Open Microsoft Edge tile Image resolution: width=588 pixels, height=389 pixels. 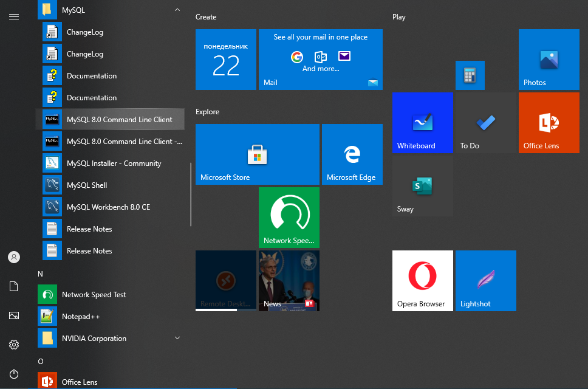point(352,154)
